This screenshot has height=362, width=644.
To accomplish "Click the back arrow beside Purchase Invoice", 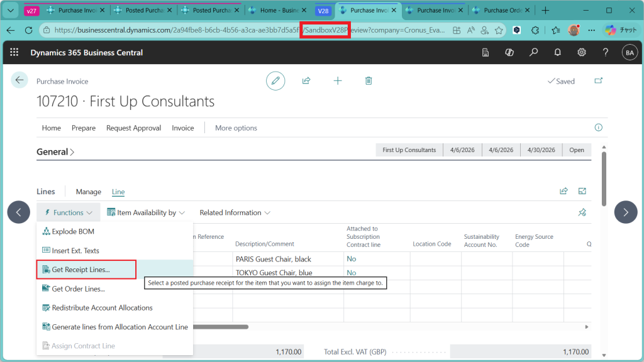I will [19, 80].
